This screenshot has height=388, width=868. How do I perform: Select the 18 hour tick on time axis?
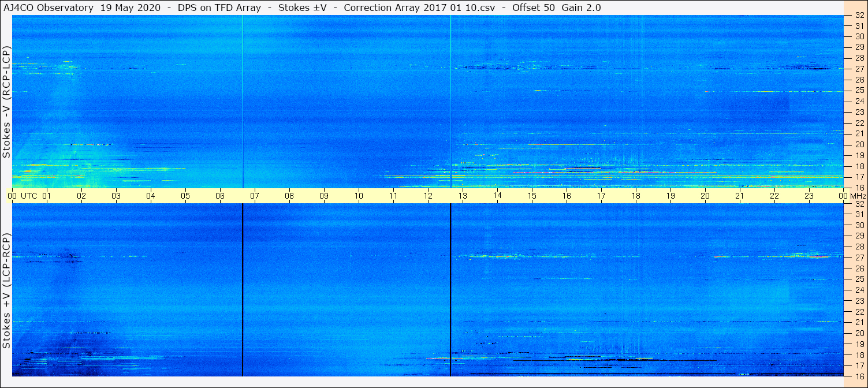coord(636,196)
